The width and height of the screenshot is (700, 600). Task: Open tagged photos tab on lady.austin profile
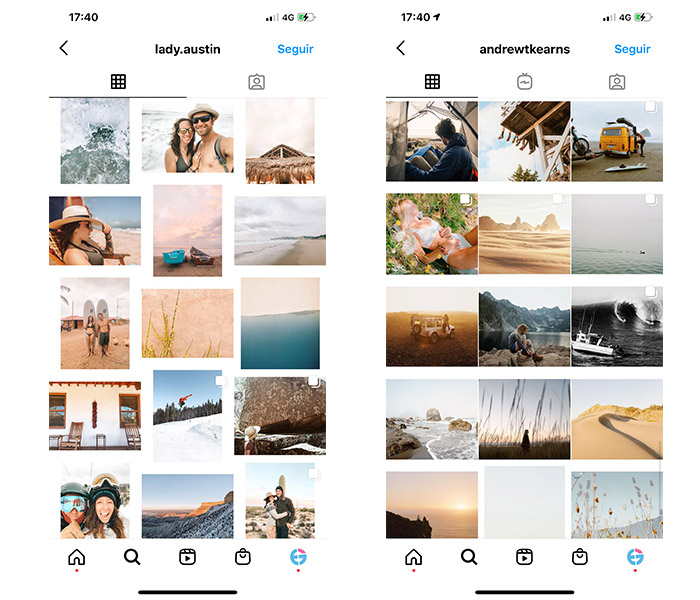pos(257,82)
